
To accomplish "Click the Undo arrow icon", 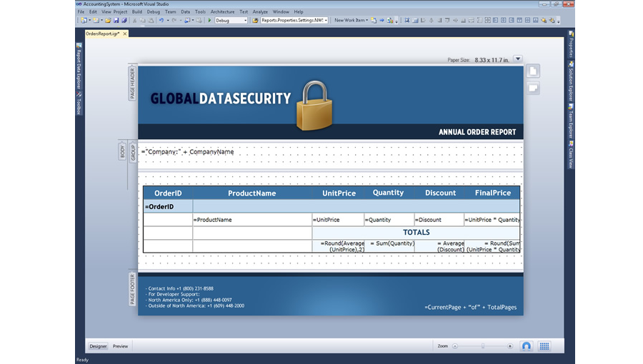I will click(x=161, y=20).
